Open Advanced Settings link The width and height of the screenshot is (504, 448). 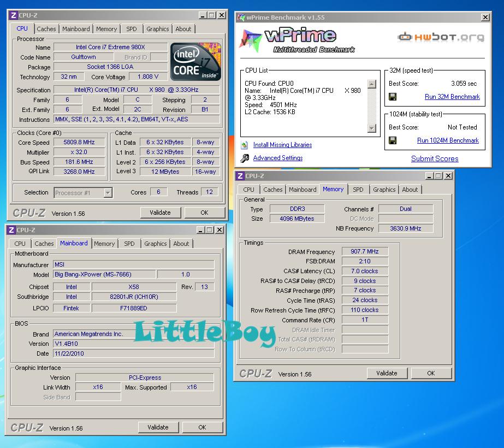click(x=278, y=158)
